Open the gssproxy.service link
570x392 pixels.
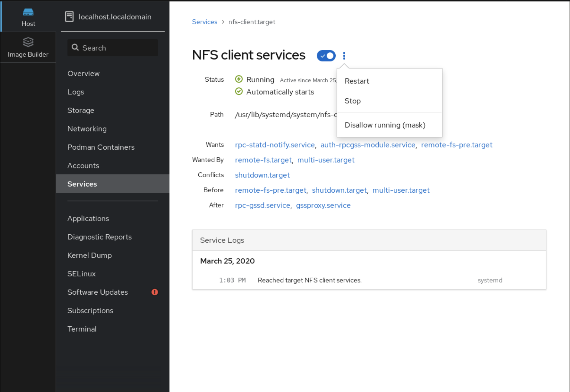(x=323, y=205)
